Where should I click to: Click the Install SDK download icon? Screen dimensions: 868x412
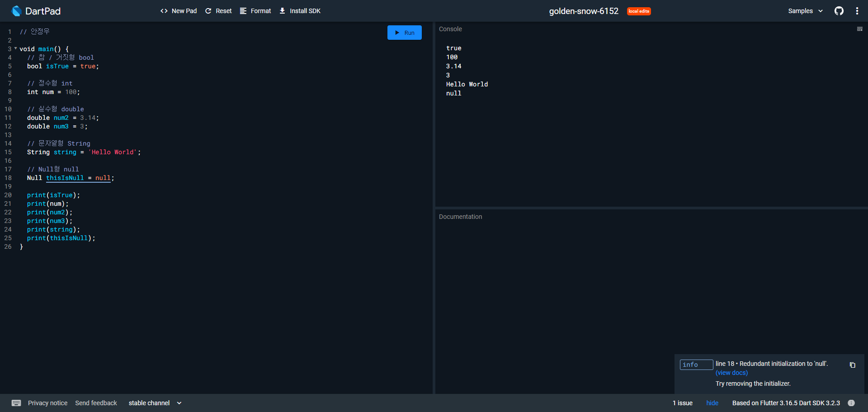pos(282,11)
